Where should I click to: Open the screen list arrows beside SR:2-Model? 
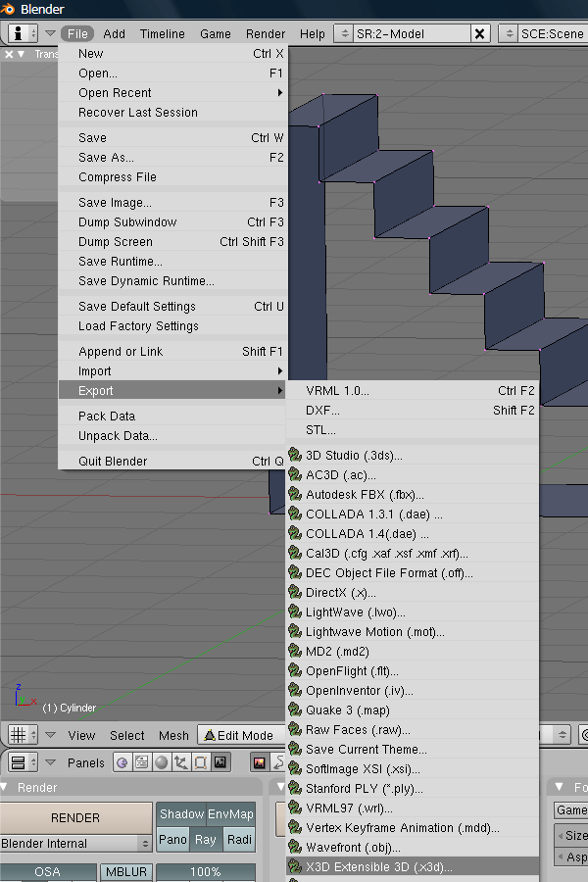click(344, 33)
